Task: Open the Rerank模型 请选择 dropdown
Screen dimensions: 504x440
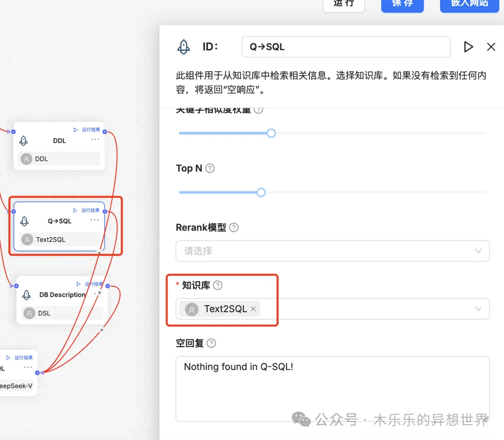Action: point(332,251)
